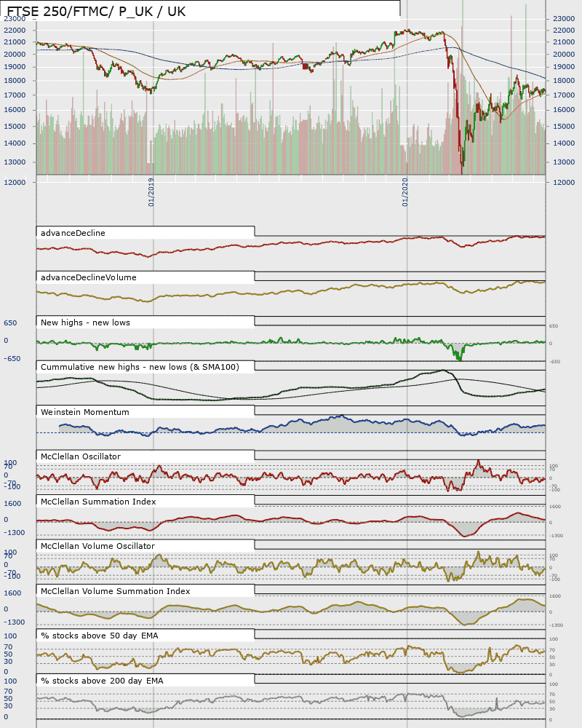Click 16000 on the left price axis

[15, 110]
